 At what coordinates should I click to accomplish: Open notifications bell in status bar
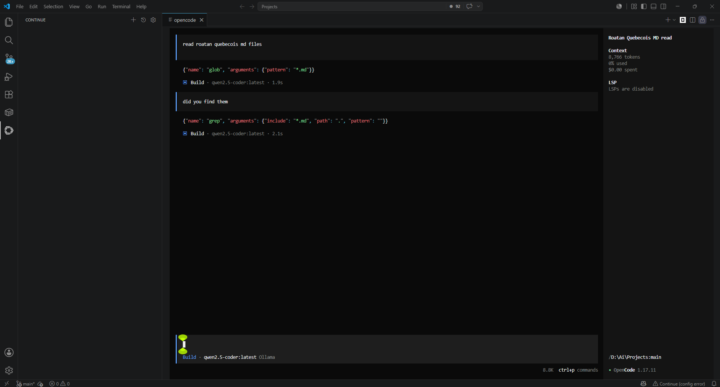click(714, 384)
